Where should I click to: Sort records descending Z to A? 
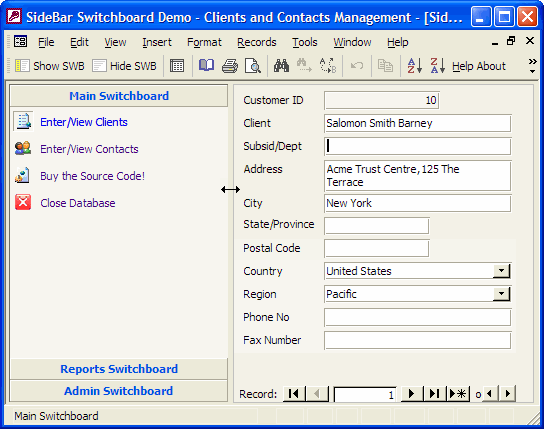(437, 66)
